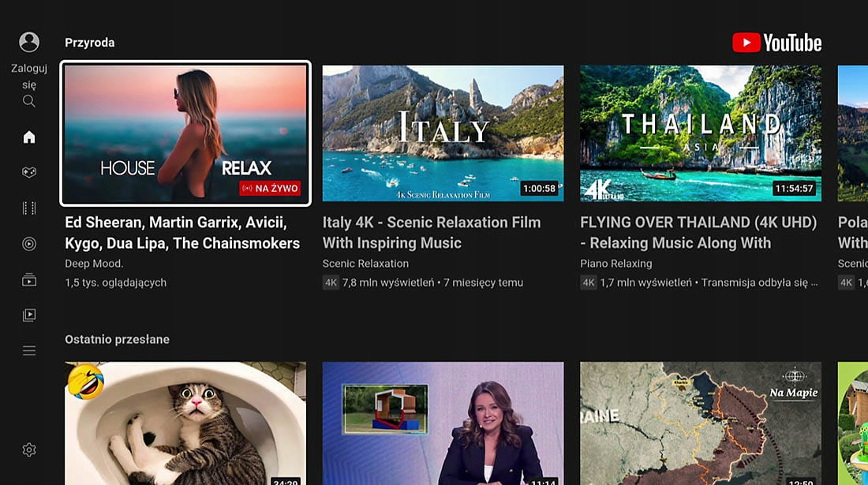Open the Italy 4K video thumbnail
The height and width of the screenshot is (485, 868).
click(x=443, y=133)
